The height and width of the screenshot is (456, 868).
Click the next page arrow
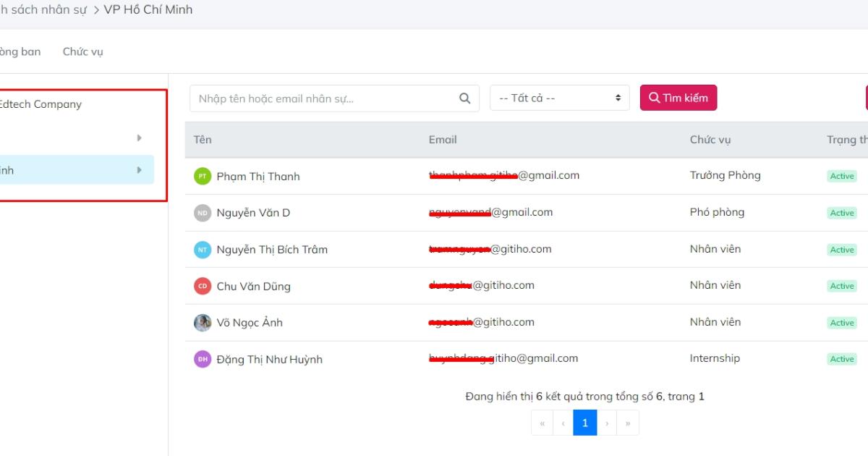pyautogui.click(x=607, y=423)
